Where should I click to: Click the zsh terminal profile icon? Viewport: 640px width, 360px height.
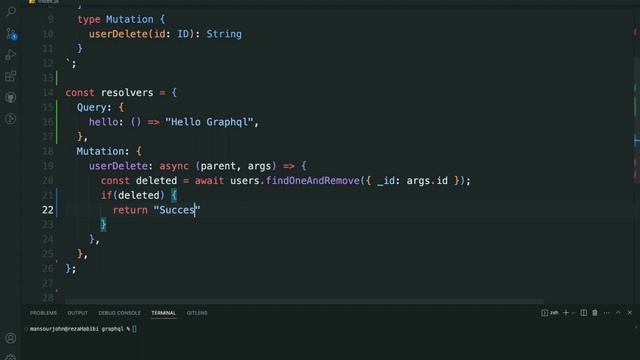point(549,313)
